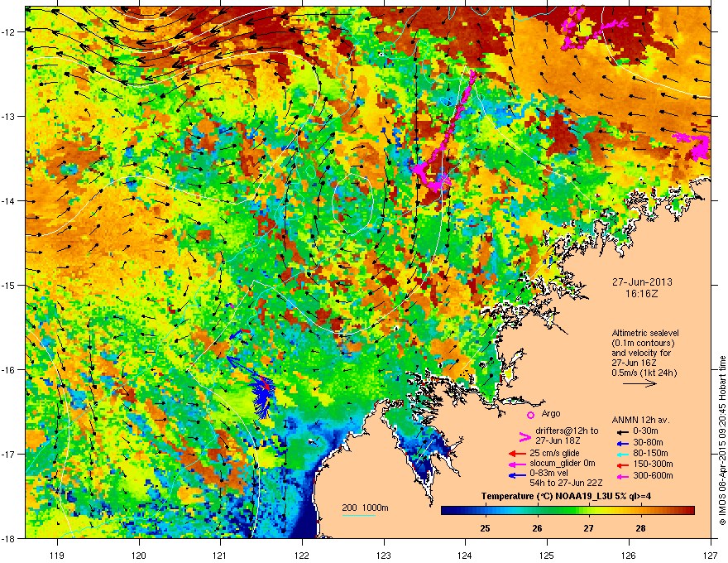Click the '123' longitude axis label

(x=384, y=555)
